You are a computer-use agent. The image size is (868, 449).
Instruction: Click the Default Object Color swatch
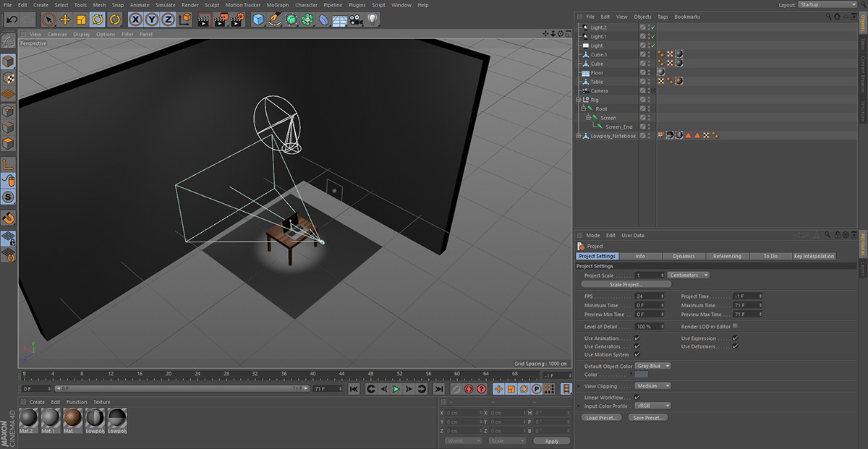642,375
